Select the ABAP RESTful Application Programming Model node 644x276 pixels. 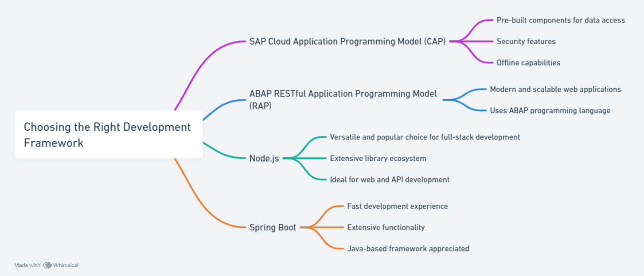coord(343,99)
